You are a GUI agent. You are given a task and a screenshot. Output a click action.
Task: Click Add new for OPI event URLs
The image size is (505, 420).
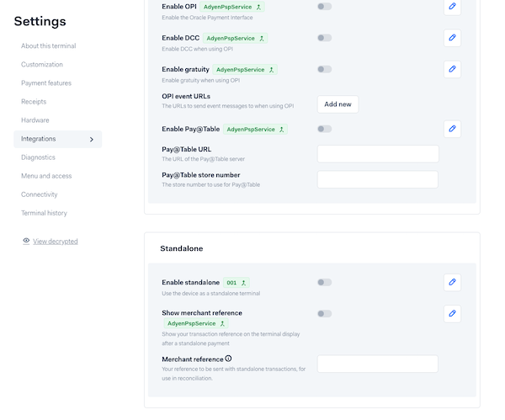(x=338, y=104)
